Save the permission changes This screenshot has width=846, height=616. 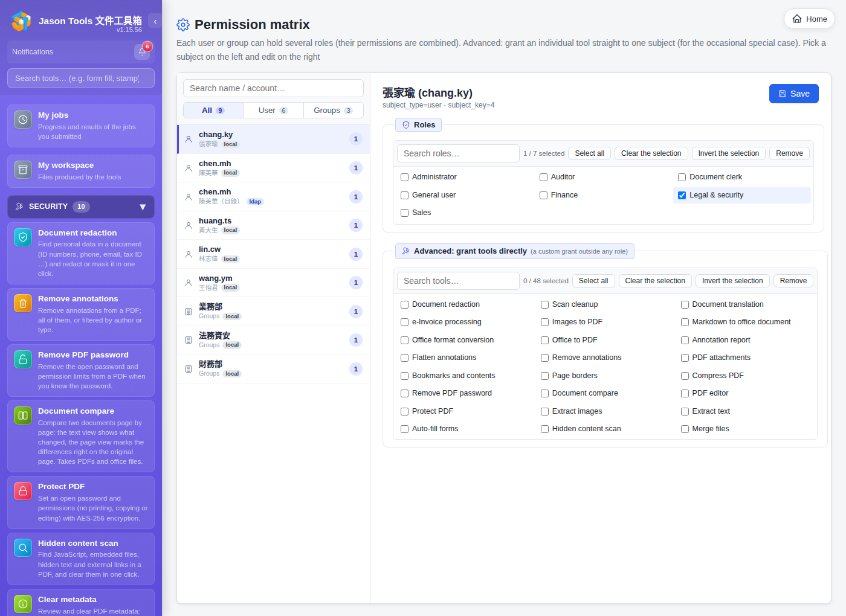coord(793,94)
